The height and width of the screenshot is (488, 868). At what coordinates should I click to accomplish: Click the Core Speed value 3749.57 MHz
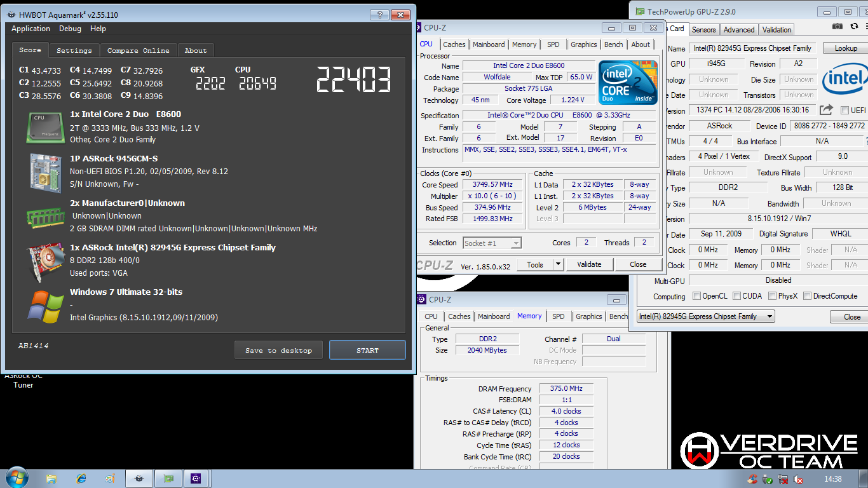[494, 185]
